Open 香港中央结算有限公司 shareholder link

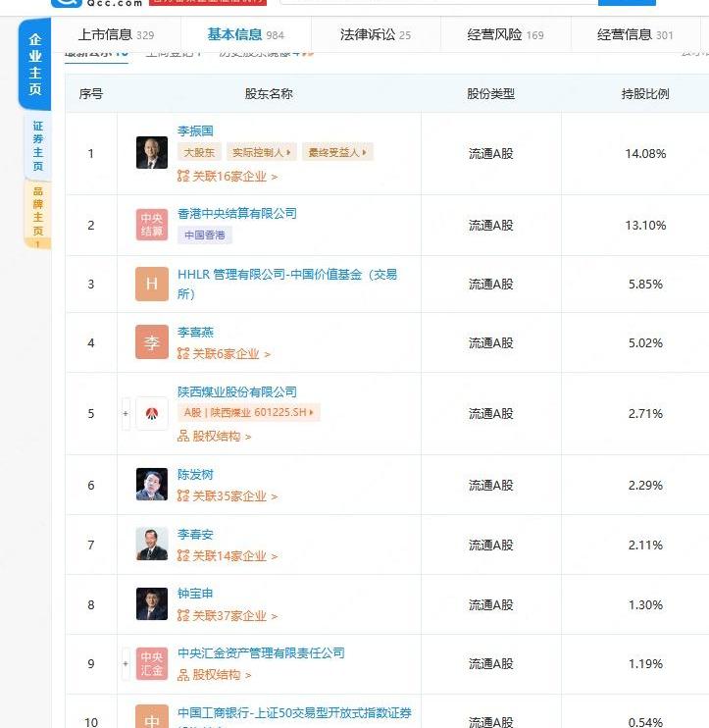click(x=236, y=213)
